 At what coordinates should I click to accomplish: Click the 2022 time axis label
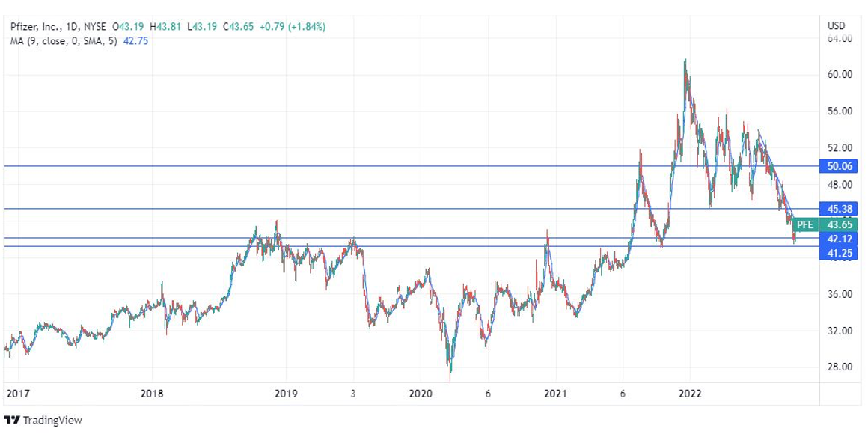689,394
